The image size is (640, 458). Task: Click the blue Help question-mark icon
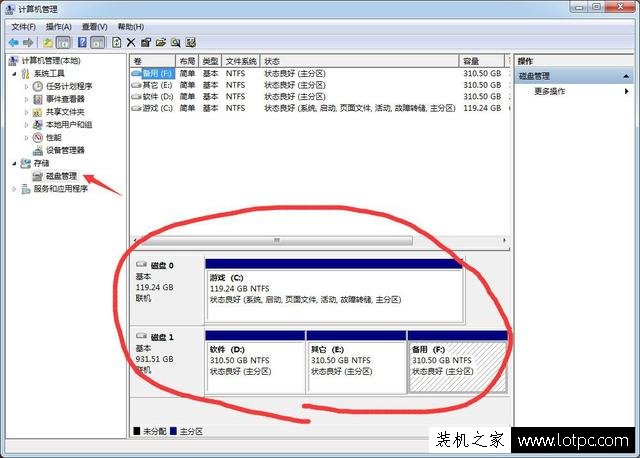[82, 42]
